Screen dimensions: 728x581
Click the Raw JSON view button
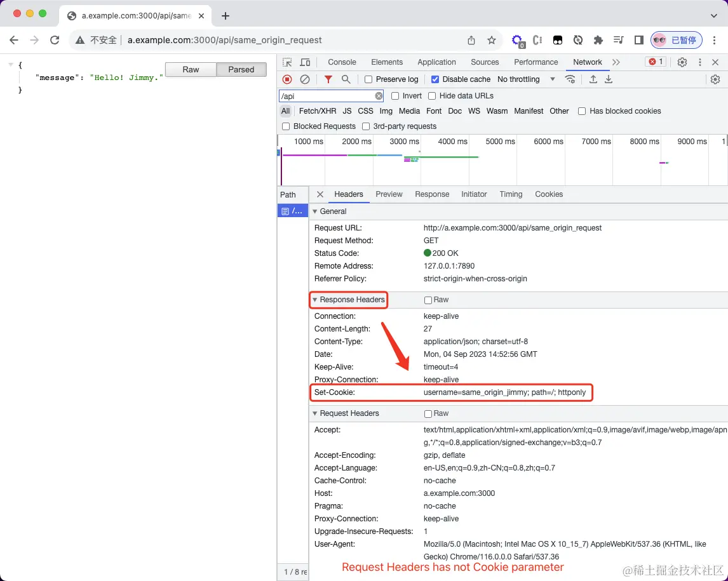[191, 70]
